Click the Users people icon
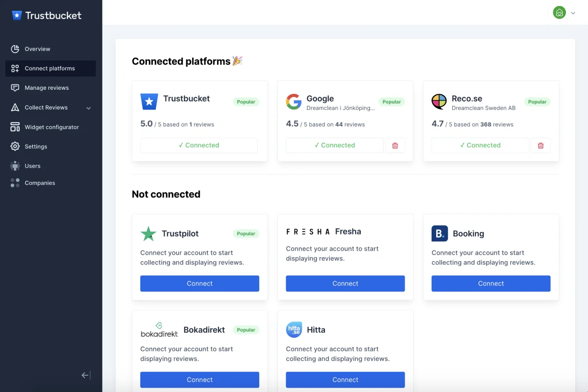The height and width of the screenshot is (392, 588). click(x=15, y=166)
